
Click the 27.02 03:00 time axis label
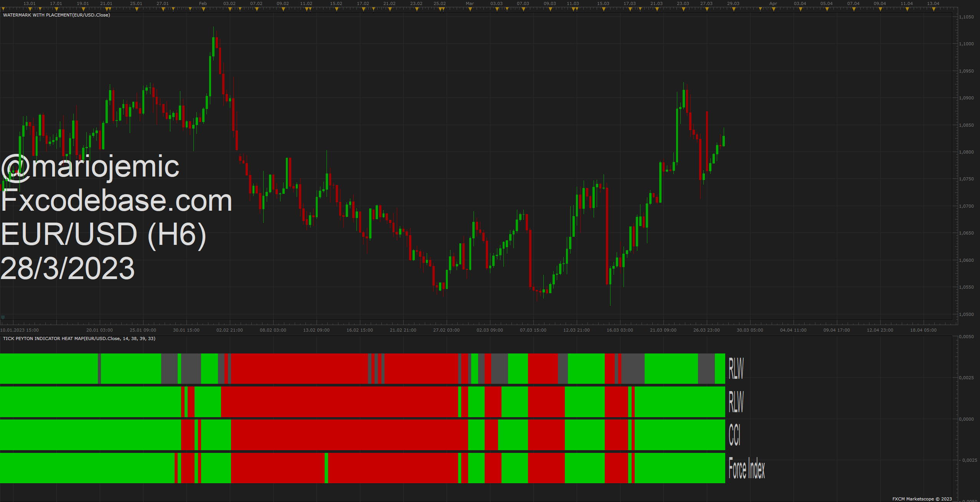pos(446,330)
